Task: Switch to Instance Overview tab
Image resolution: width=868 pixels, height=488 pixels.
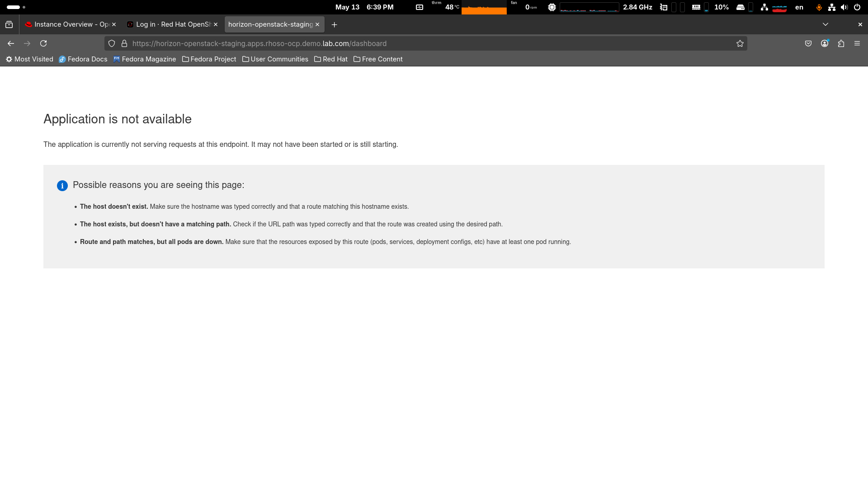Action: tap(68, 24)
